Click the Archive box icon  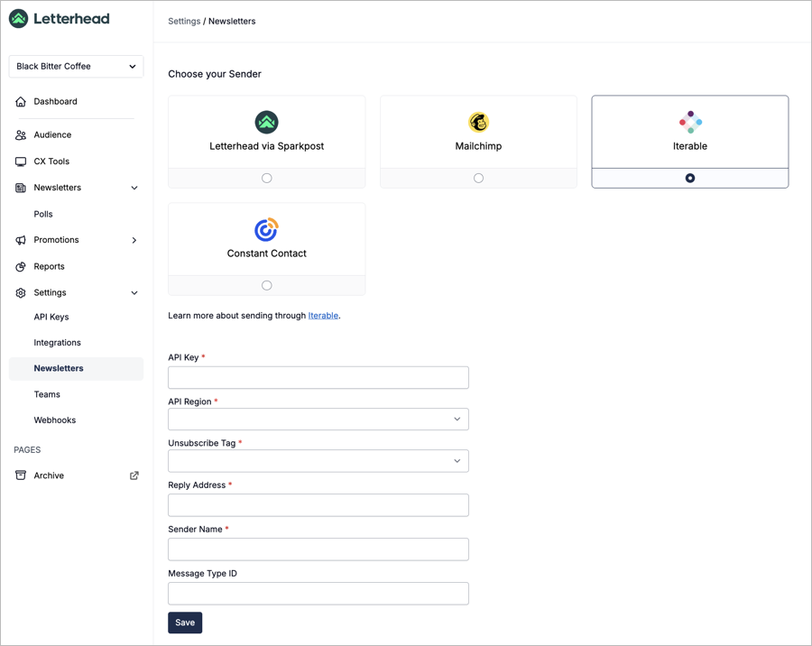pyautogui.click(x=21, y=475)
